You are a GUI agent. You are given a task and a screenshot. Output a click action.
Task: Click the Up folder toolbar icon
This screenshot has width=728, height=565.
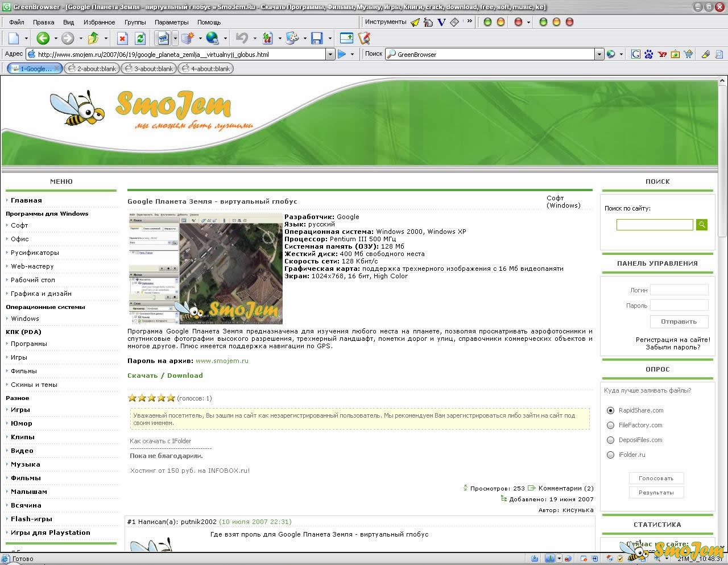coord(93,38)
